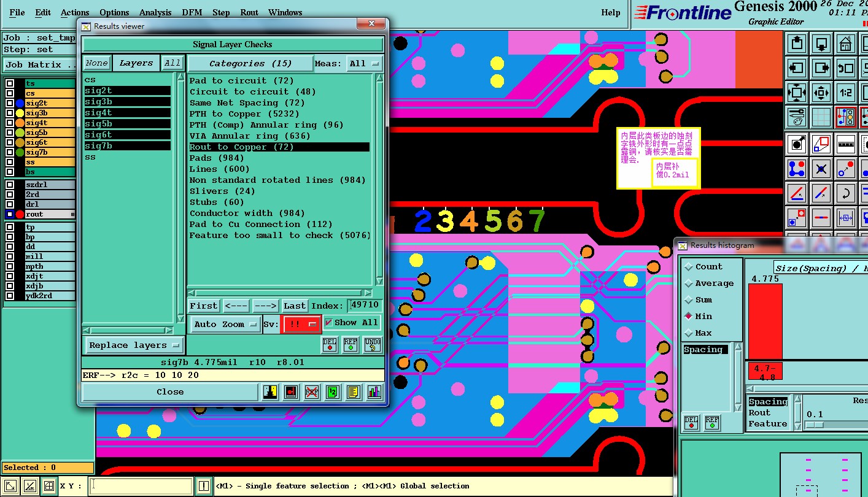Click the next result ---> button

265,306
